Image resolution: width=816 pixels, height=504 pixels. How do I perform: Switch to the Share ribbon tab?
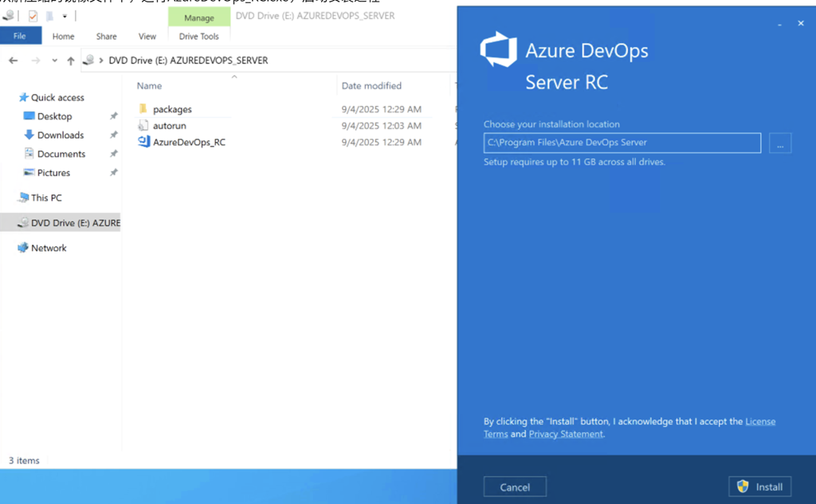[106, 37]
